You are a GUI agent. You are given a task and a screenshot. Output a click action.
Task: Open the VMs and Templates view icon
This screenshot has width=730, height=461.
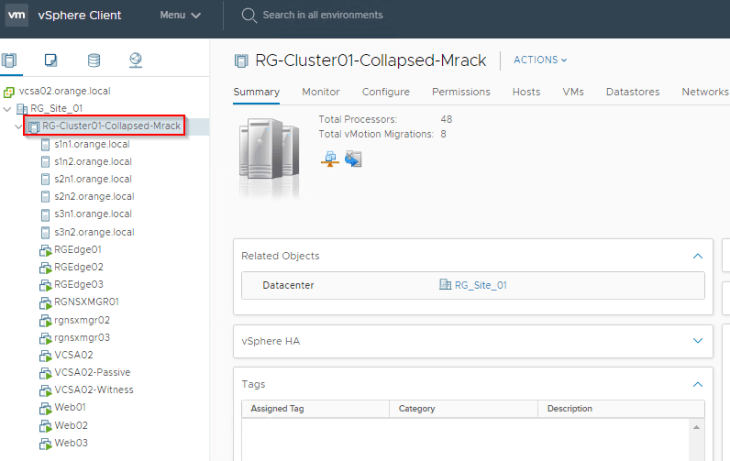pos(51,60)
